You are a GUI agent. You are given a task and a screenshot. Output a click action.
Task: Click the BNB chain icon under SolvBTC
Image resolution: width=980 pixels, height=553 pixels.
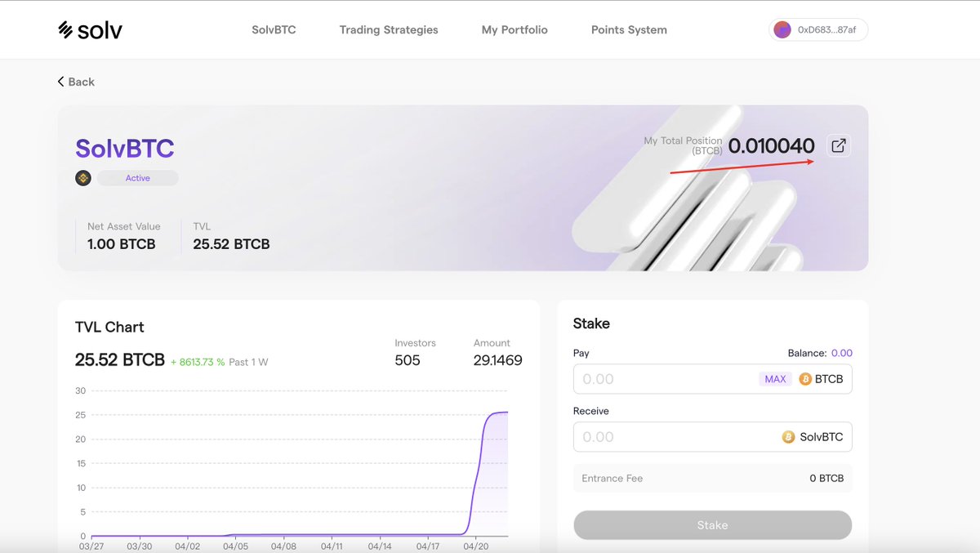coord(83,178)
